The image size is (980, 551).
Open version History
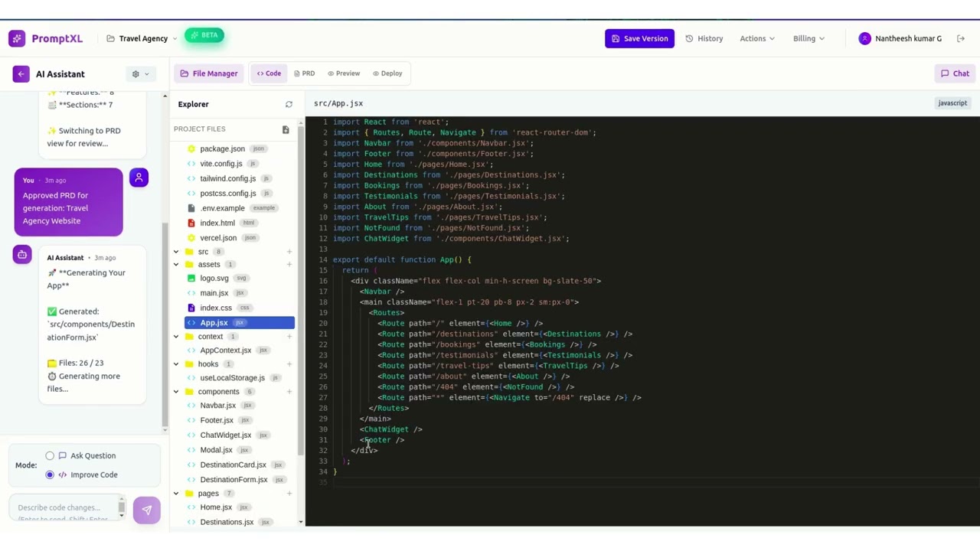click(704, 38)
